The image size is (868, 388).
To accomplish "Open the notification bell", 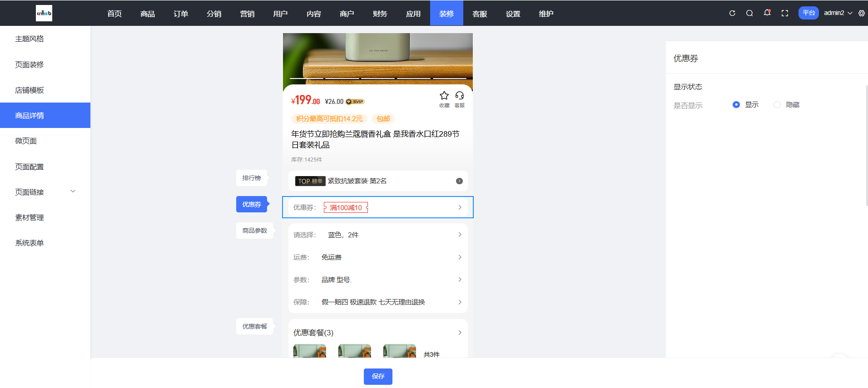I will [767, 13].
